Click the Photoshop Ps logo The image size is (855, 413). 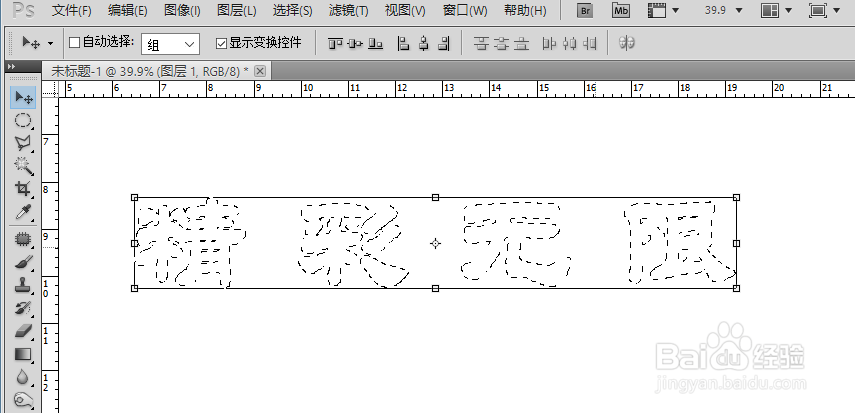[23, 10]
